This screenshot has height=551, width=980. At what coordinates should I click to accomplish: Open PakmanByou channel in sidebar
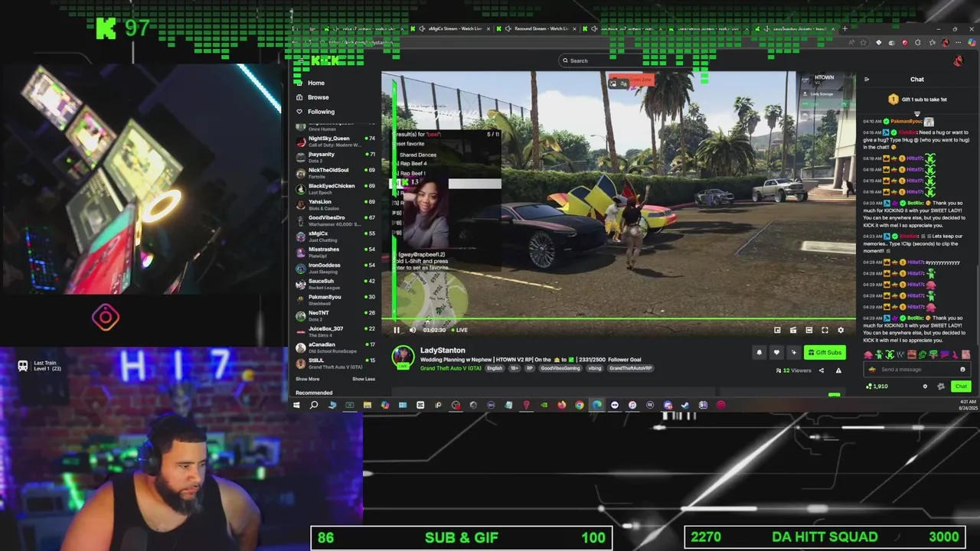pyautogui.click(x=335, y=299)
